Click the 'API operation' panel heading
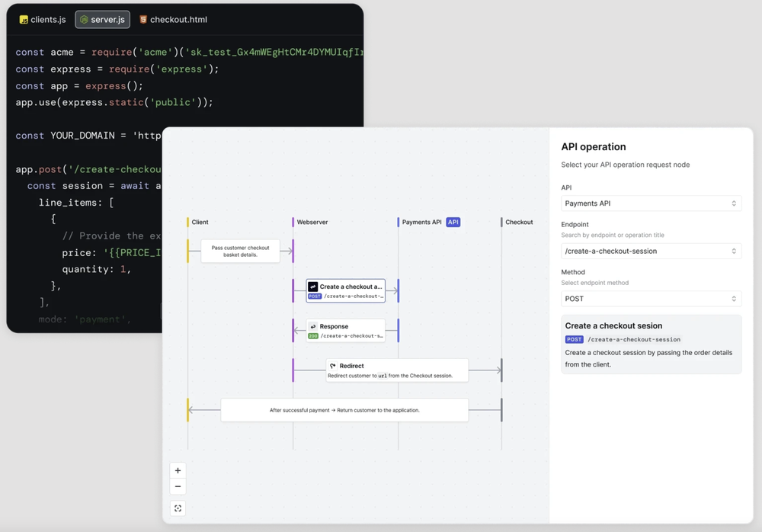 [x=594, y=147]
